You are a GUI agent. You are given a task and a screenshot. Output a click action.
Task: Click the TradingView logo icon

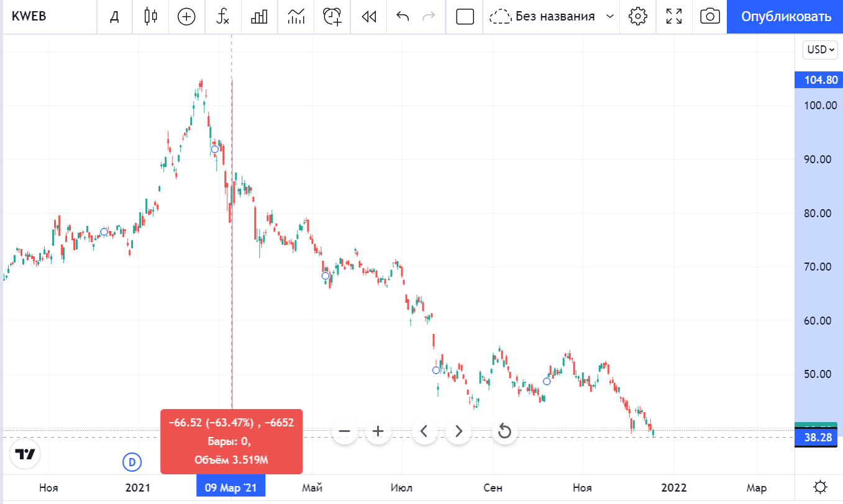(x=25, y=454)
